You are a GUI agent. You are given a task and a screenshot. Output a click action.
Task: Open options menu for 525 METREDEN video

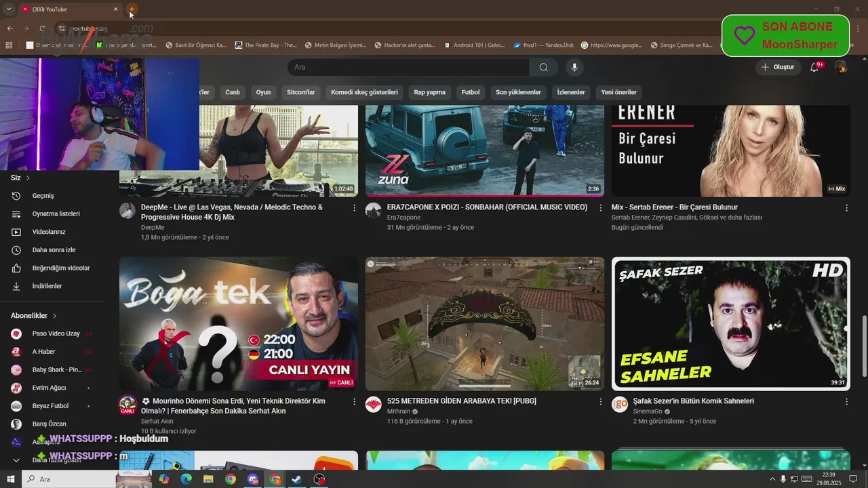(x=600, y=402)
